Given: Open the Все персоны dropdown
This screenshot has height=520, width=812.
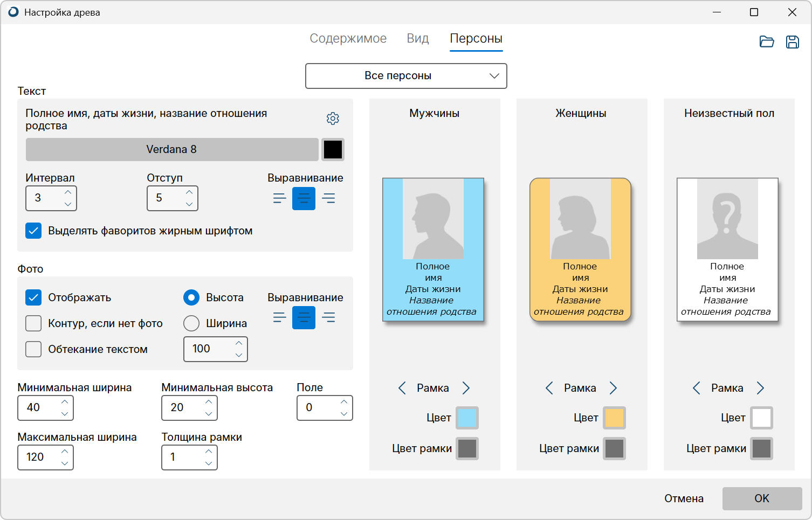Looking at the screenshot, I should pos(405,76).
